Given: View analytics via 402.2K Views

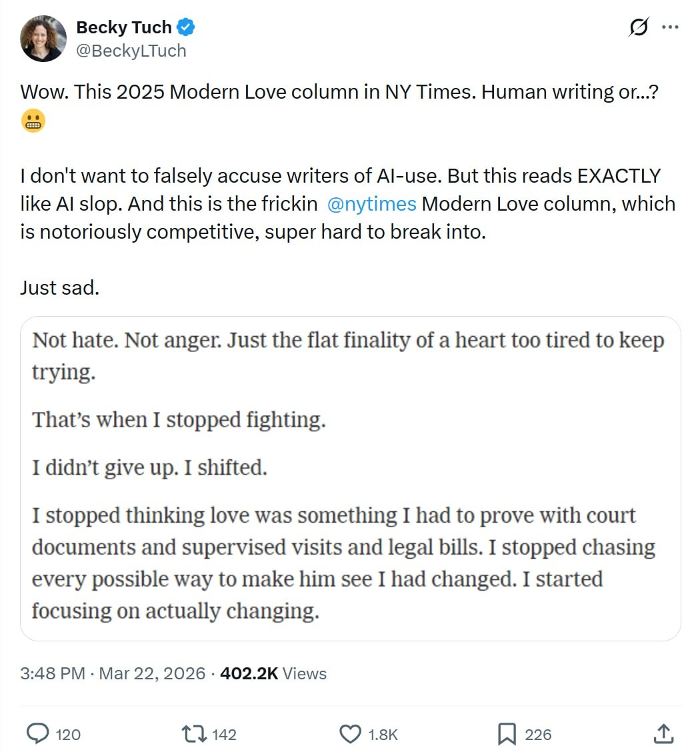Looking at the screenshot, I should [x=273, y=673].
